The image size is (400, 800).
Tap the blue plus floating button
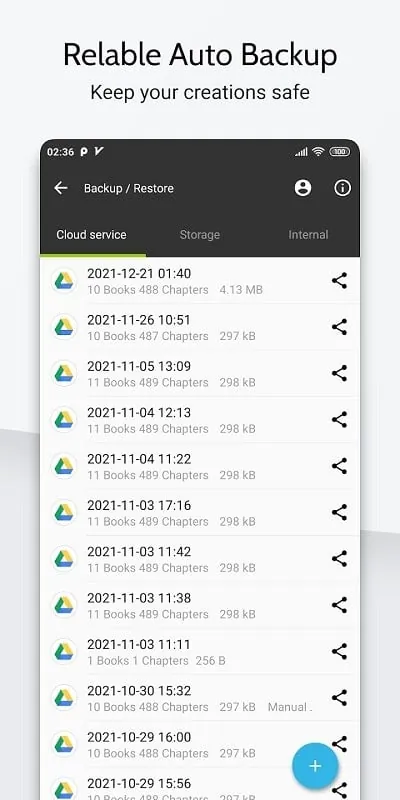click(x=315, y=766)
